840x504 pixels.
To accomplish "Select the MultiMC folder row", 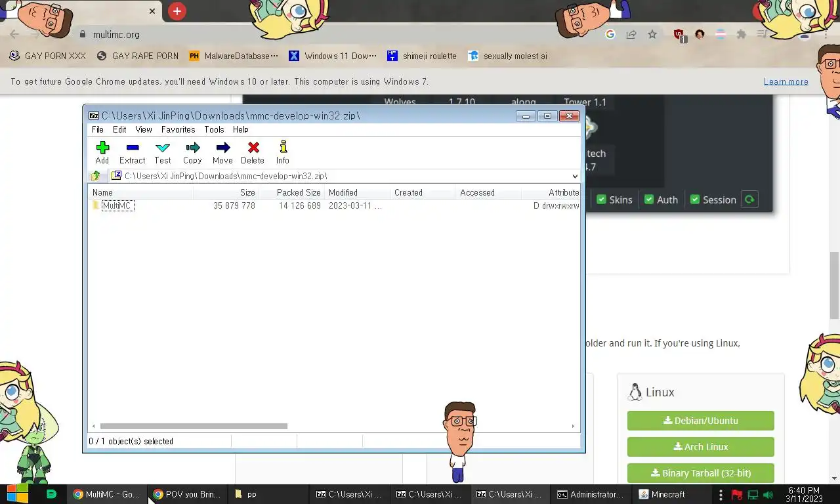I will pyautogui.click(x=334, y=205).
